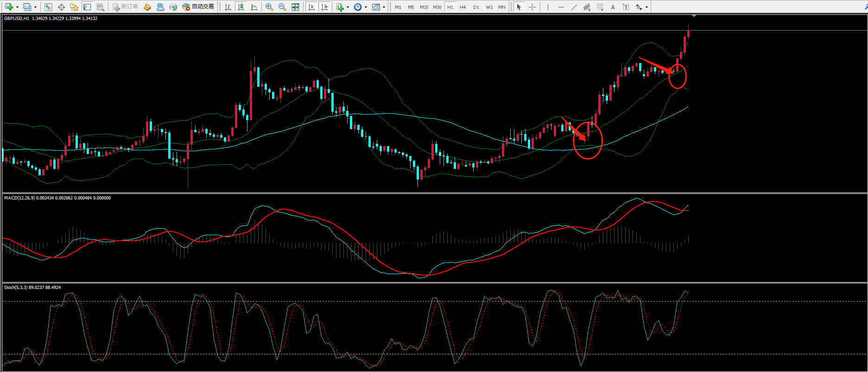Select the Crosshair tool

[x=532, y=7]
